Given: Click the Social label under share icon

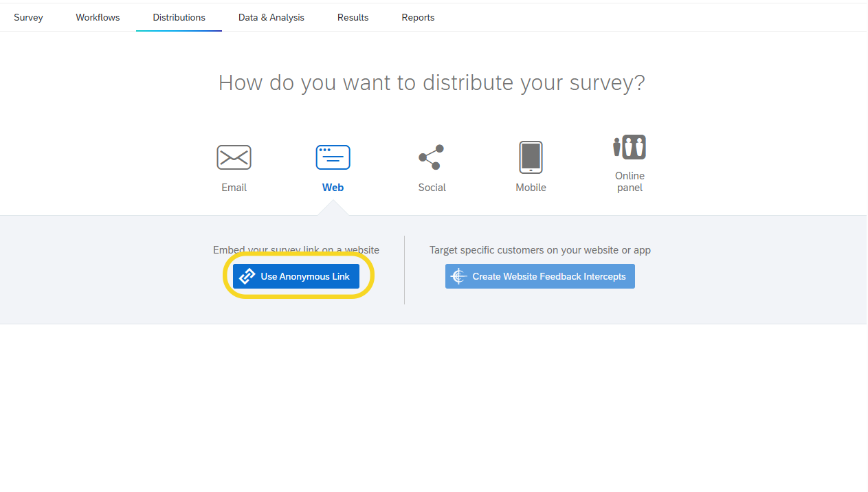Looking at the screenshot, I should (x=432, y=188).
